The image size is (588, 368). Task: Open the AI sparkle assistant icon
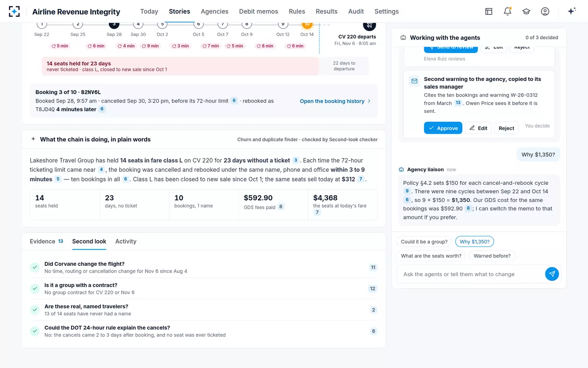[x=572, y=11]
